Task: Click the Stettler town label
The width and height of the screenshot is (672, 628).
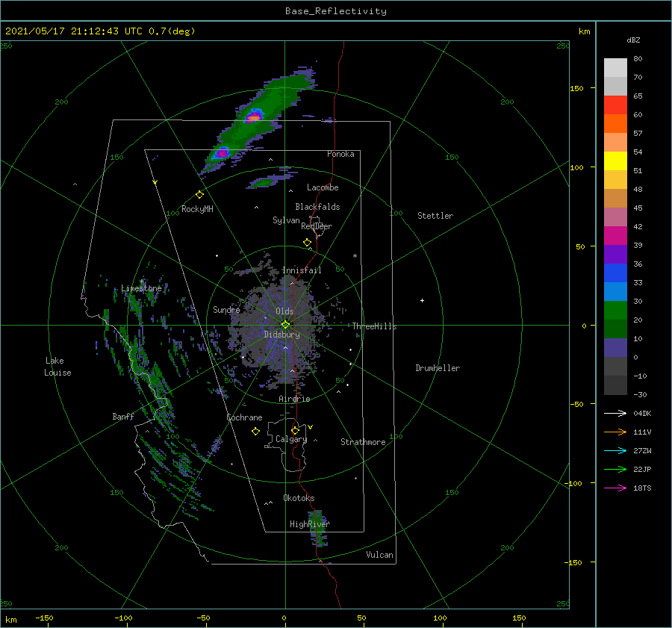Action: [x=435, y=216]
